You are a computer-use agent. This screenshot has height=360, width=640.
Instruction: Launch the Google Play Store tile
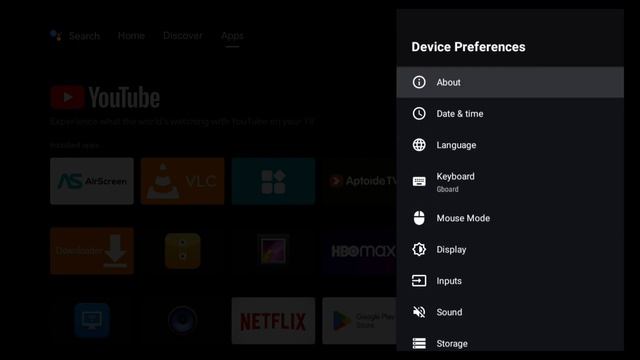pos(360,321)
